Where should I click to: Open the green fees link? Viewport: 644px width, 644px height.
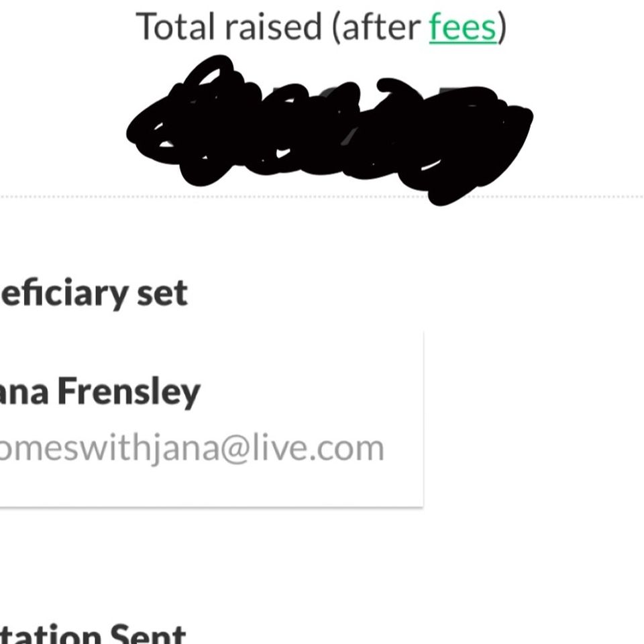pyautogui.click(x=463, y=27)
